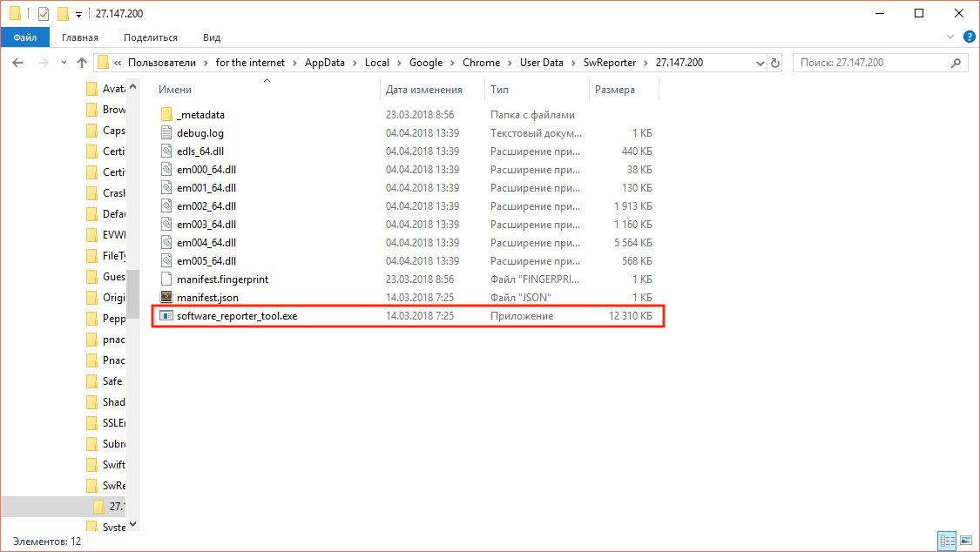This screenshot has width=980, height=552.
Task: Click the software_reporter_tool.exe file name
Action: (x=237, y=316)
